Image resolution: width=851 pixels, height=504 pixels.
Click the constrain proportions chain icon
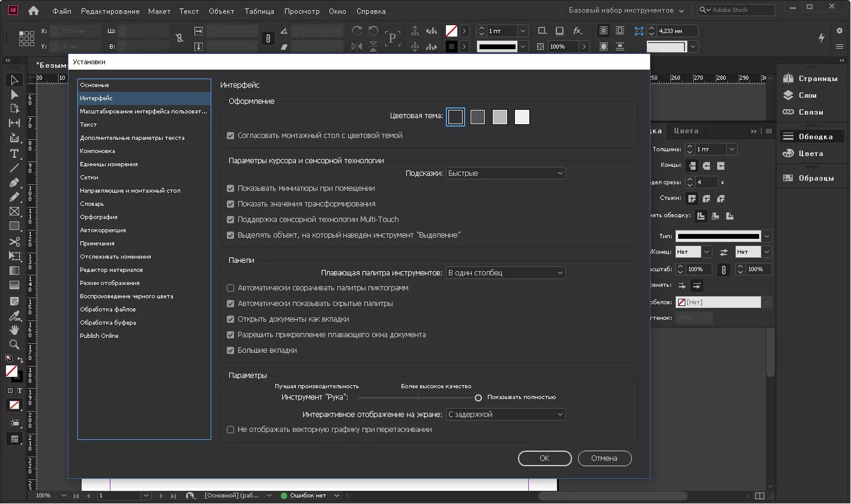268,38
